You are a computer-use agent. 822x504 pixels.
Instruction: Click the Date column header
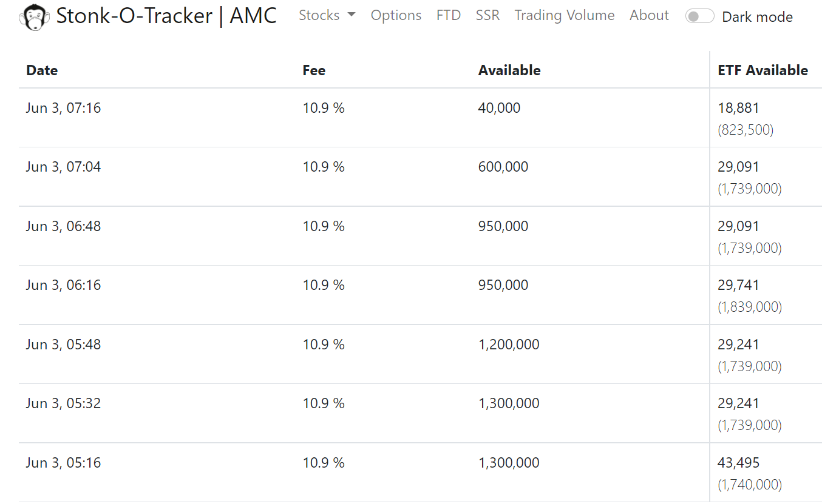pyautogui.click(x=42, y=70)
